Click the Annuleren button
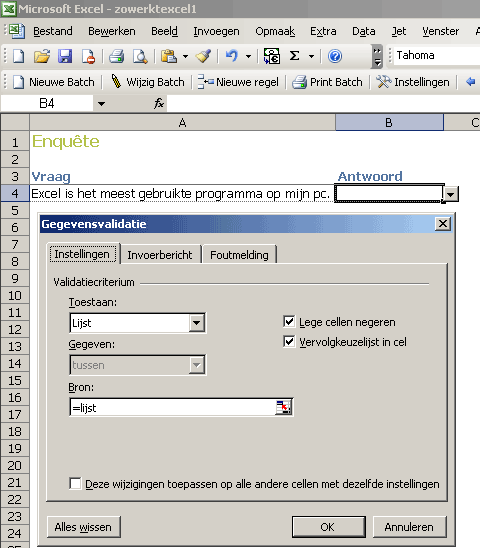This screenshot has height=548, width=480. [x=409, y=527]
